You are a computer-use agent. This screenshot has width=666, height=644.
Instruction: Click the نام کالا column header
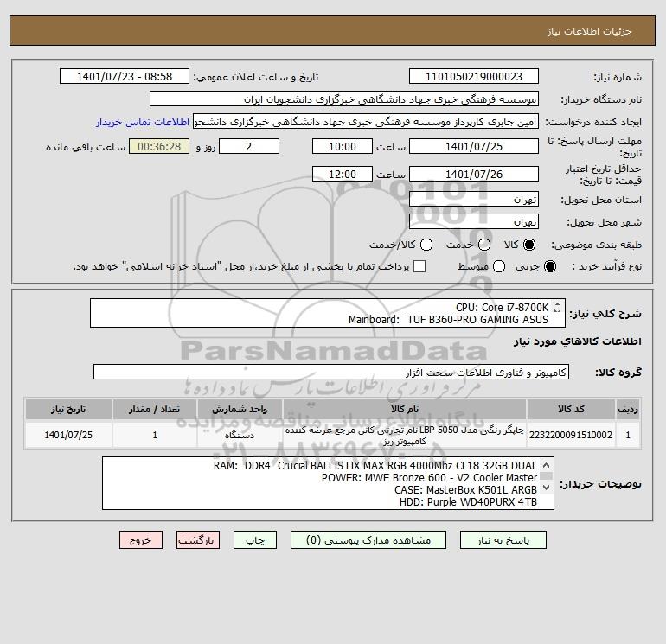[x=405, y=409]
